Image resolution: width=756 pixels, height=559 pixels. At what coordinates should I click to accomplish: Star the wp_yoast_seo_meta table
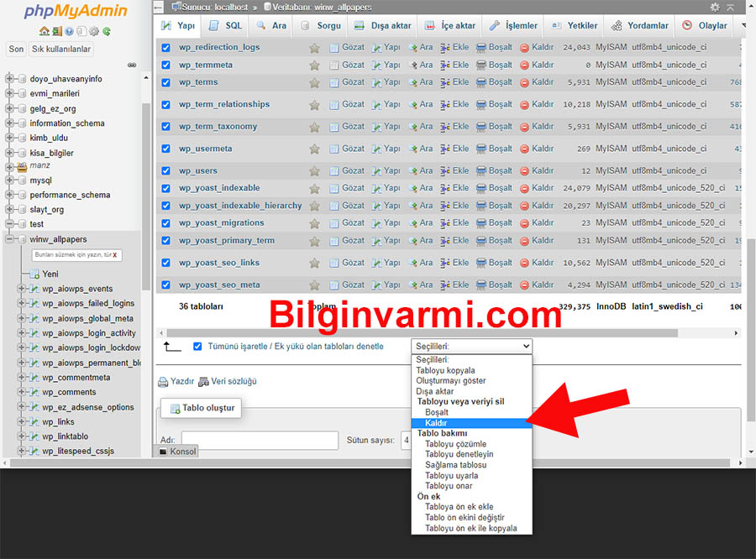pyautogui.click(x=314, y=285)
